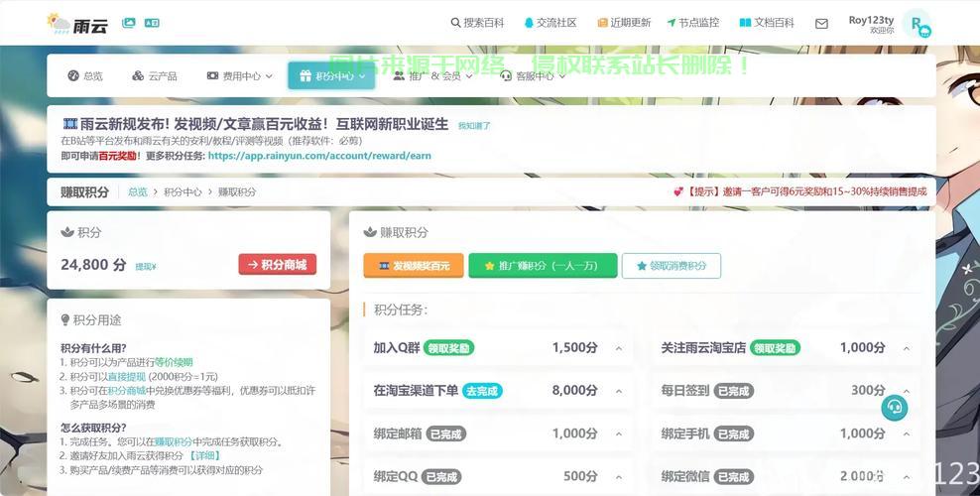Expand the 绑定邮箱 row chevron

click(x=619, y=434)
